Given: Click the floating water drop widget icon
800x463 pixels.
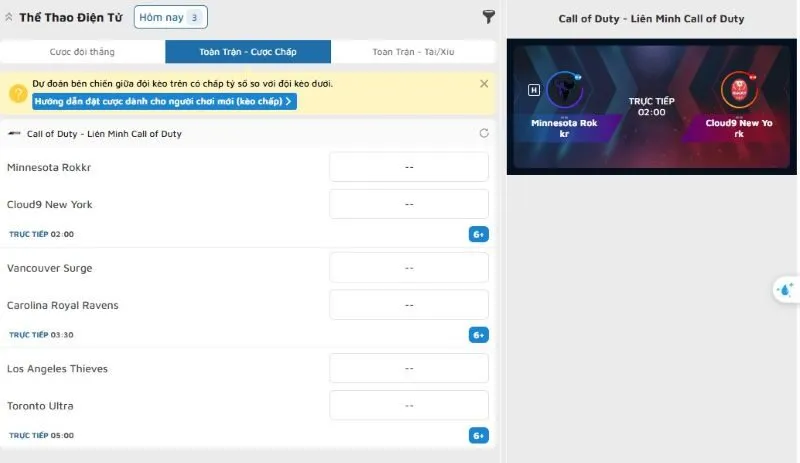Looking at the screenshot, I should coord(785,290).
